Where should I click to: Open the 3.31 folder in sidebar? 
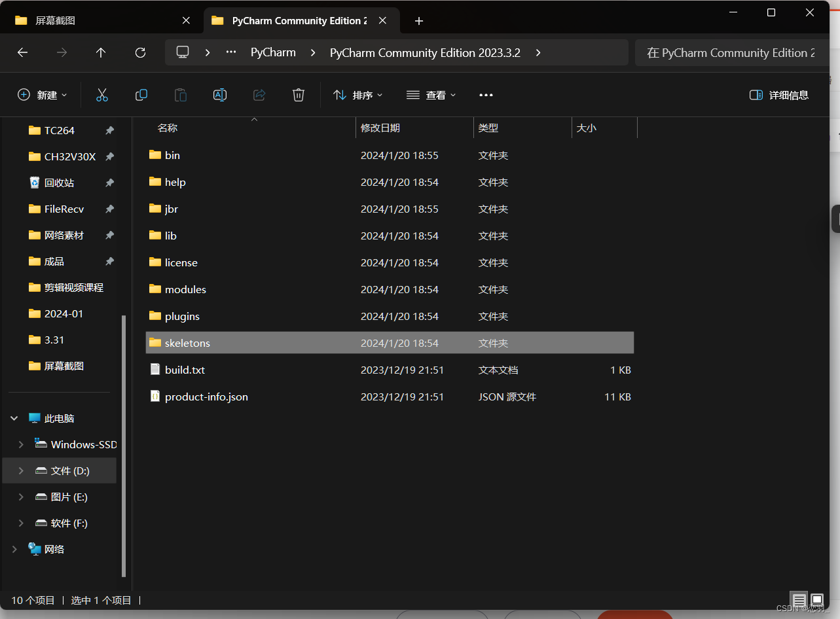click(x=46, y=340)
